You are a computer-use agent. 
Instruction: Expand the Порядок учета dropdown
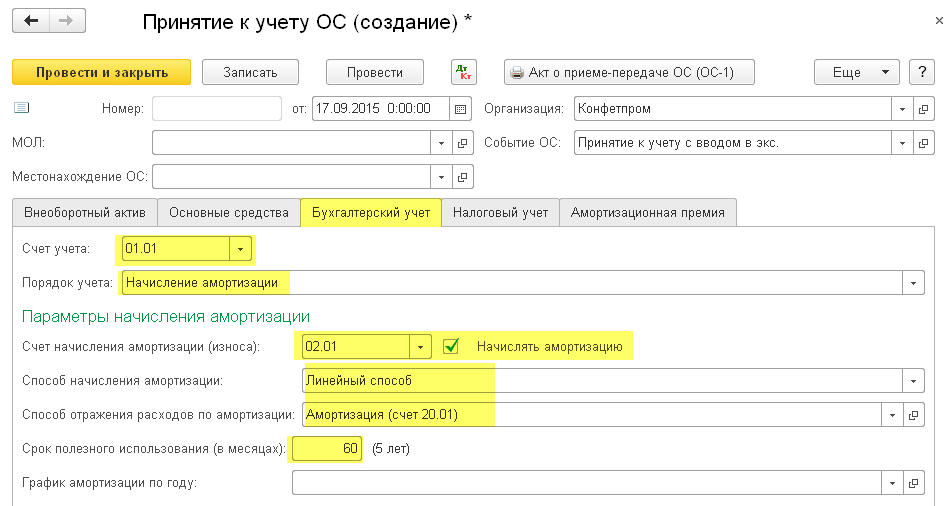click(913, 283)
